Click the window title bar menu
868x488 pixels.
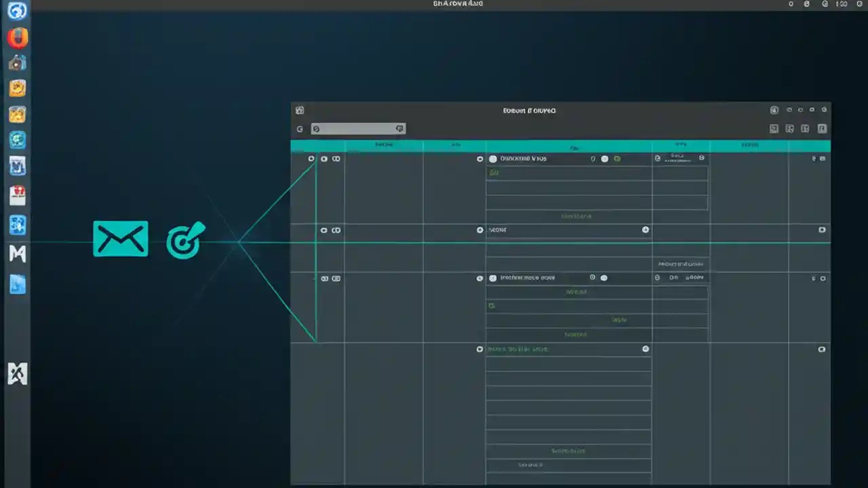[529, 110]
